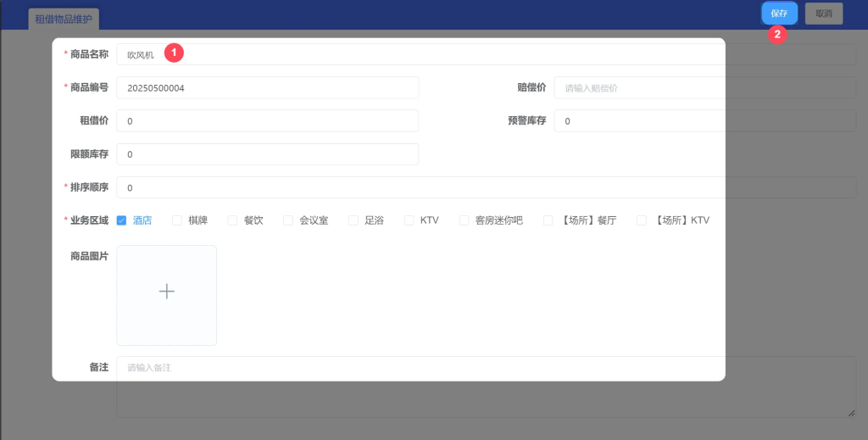868x440 pixels.
Task: Select the 足浴 checkbox
Action: click(353, 220)
